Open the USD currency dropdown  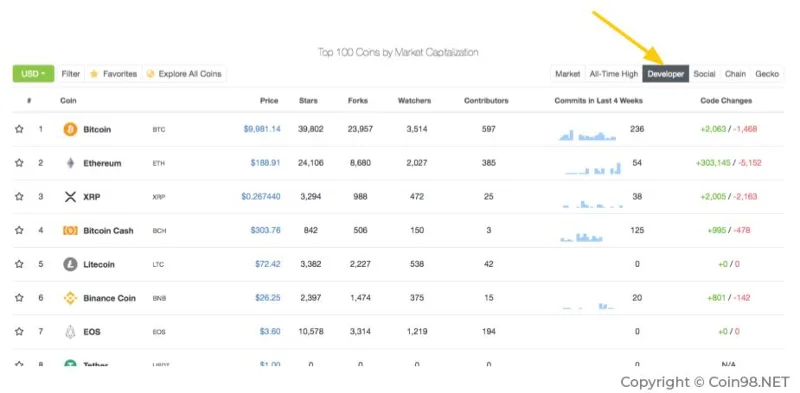click(x=33, y=73)
